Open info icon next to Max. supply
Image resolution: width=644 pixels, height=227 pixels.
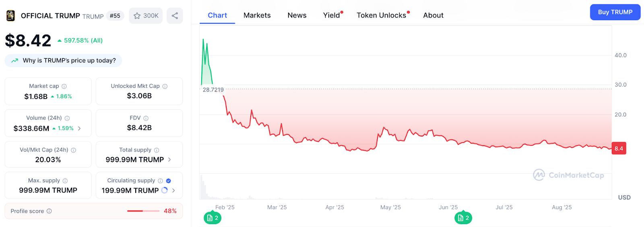pyautogui.click(x=65, y=181)
